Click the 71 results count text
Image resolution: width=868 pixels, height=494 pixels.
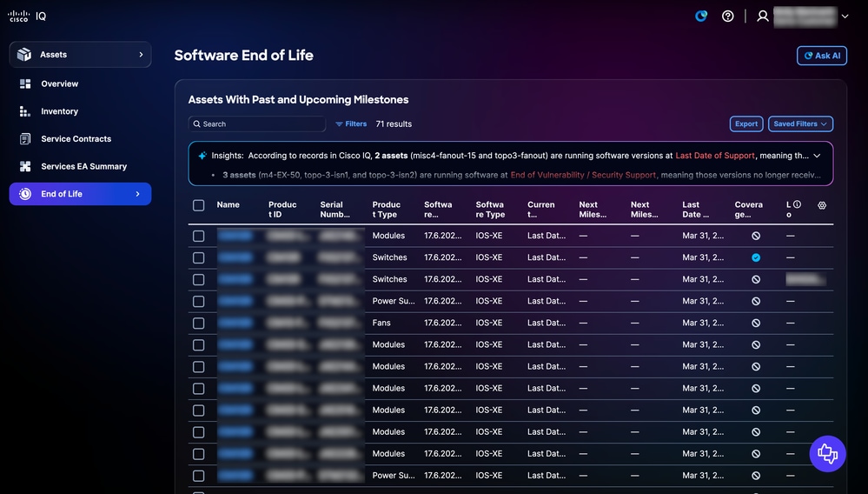click(394, 124)
